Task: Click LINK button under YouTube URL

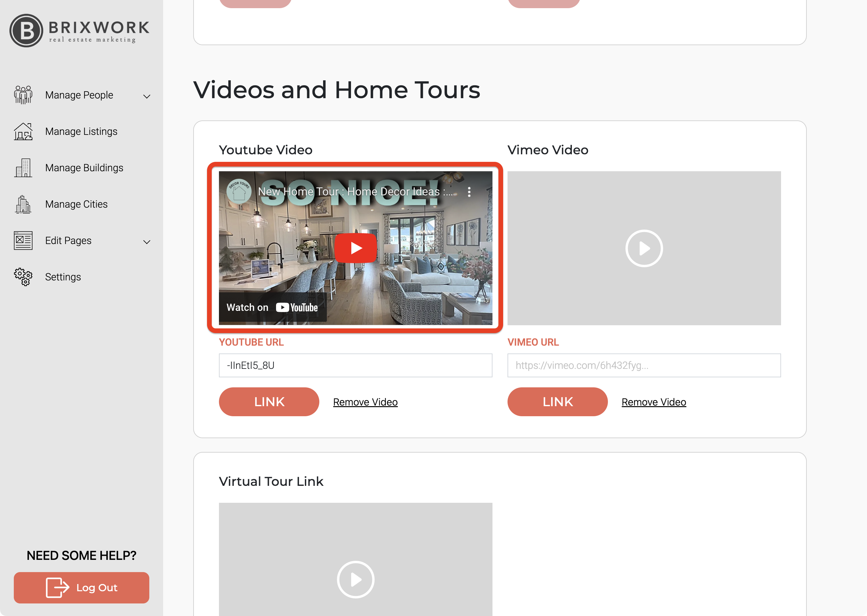Action: point(269,402)
